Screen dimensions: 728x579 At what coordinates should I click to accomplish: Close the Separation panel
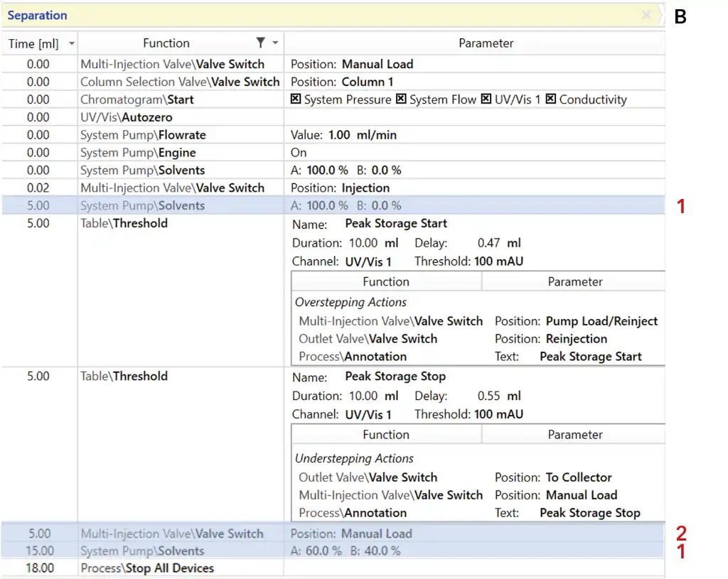pos(646,15)
